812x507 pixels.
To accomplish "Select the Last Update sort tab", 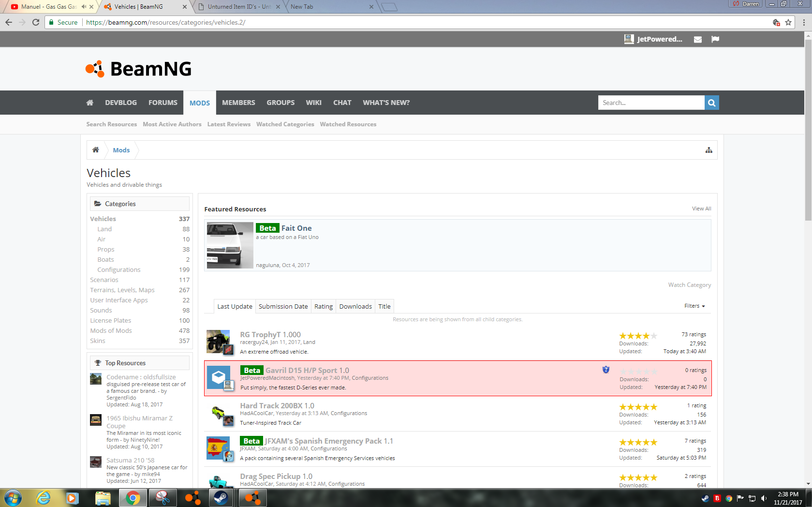I will pos(235,306).
